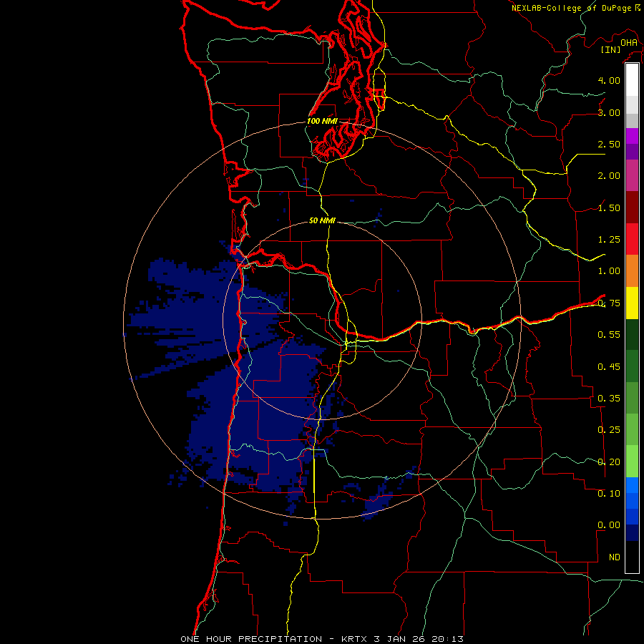Select the bright red legend swatch near 1.25
The width and height of the screenshot is (644, 644).
click(x=632, y=239)
